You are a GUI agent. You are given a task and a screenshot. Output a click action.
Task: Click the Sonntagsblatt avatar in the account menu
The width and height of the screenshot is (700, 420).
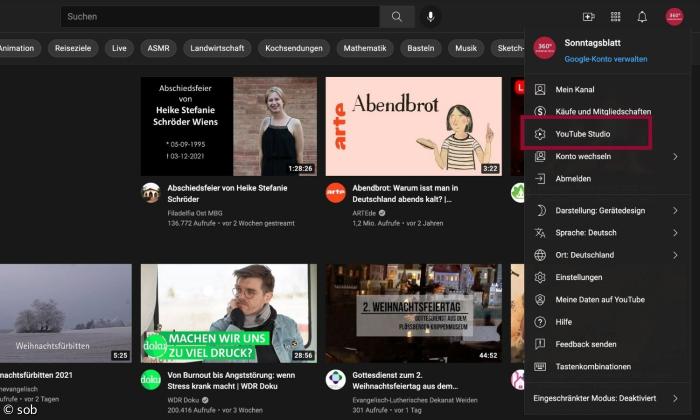545,48
